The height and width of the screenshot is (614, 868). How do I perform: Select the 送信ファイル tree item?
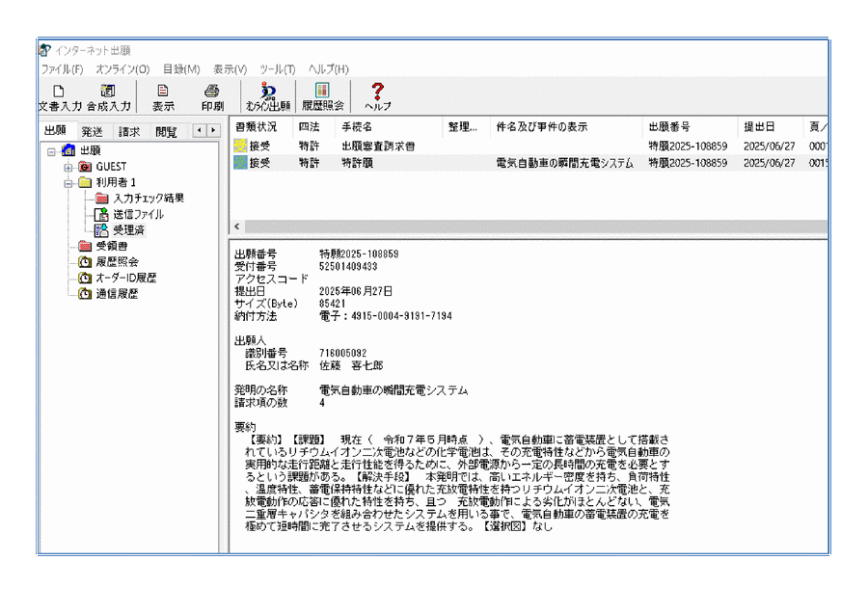[137, 215]
